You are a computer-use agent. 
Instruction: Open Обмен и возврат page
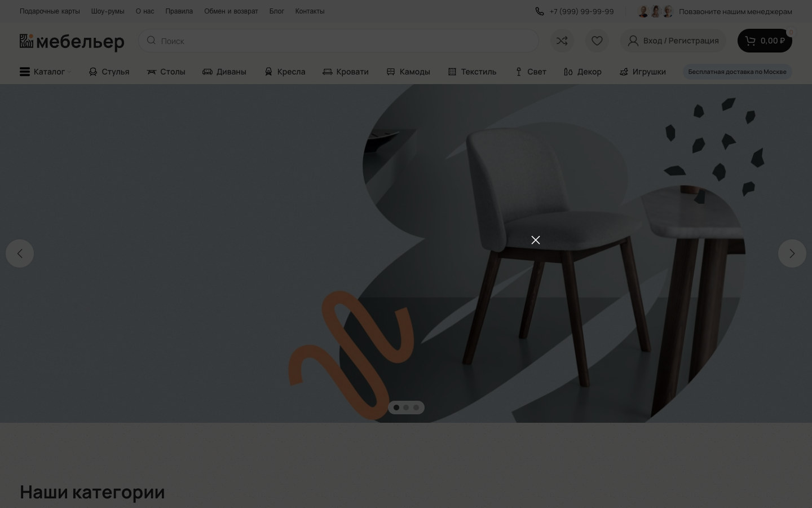coord(231,11)
